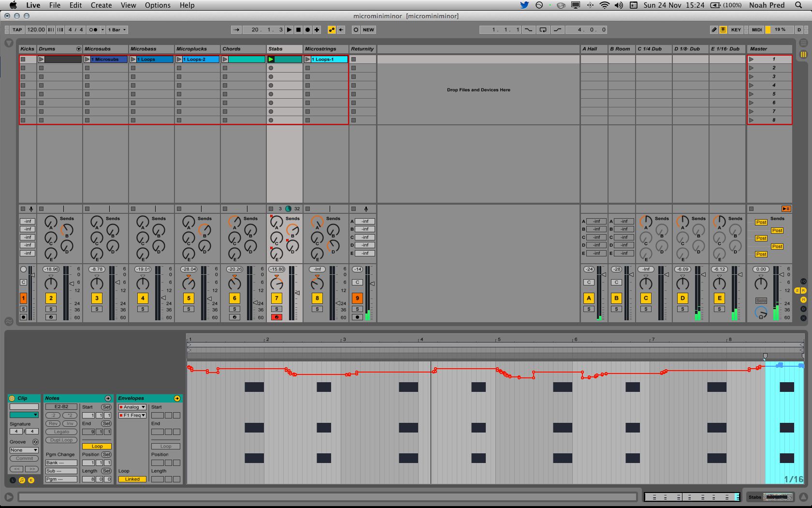
Task: Toggle Notes box with note icon button
Action: (22, 480)
